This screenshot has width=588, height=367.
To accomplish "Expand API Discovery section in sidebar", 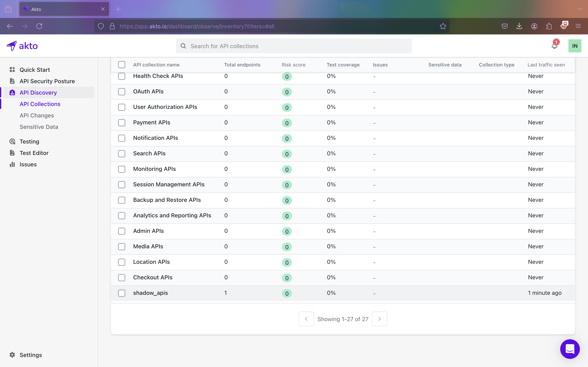I will click(x=38, y=92).
